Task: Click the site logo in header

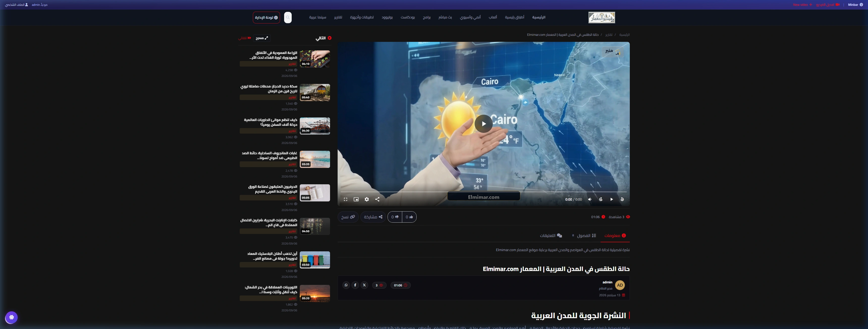Action: (x=602, y=17)
